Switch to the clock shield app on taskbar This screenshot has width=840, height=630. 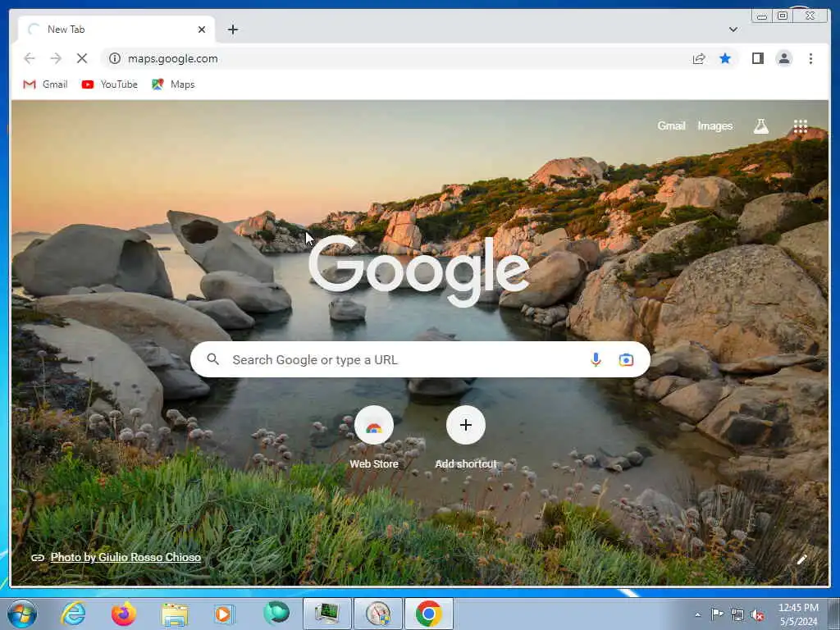[x=377, y=614]
